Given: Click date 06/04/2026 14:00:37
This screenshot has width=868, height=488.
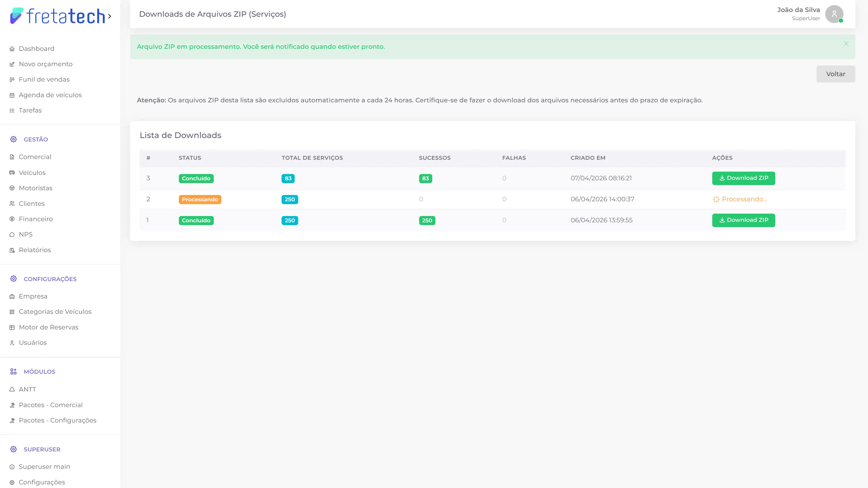Looking at the screenshot, I should click(x=602, y=199).
